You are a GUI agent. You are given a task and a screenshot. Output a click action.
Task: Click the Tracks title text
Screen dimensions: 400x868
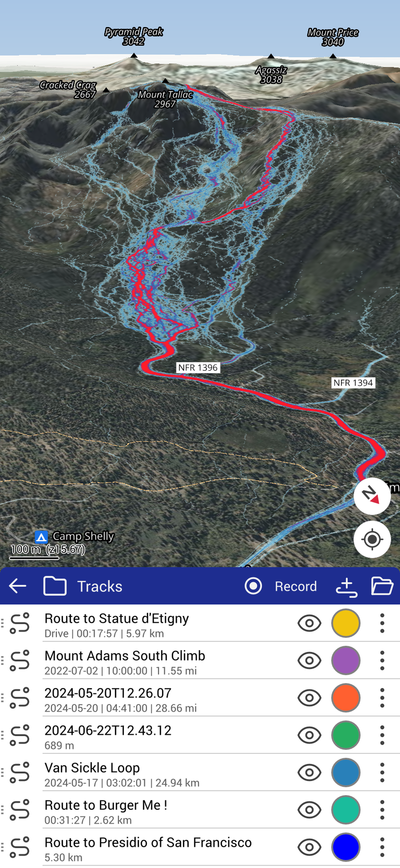click(100, 586)
